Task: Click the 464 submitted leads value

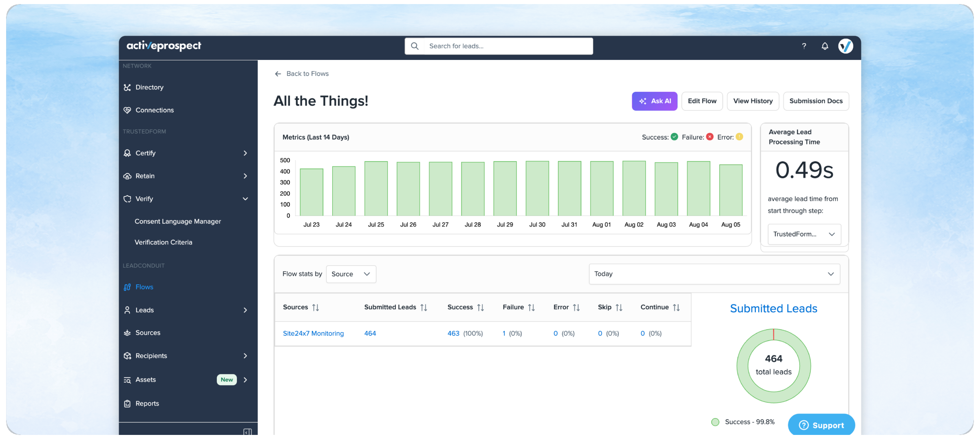Action: tap(370, 334)
